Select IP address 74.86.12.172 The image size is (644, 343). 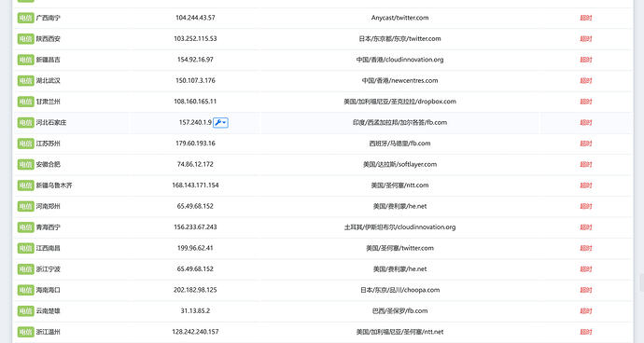(195, 164)
